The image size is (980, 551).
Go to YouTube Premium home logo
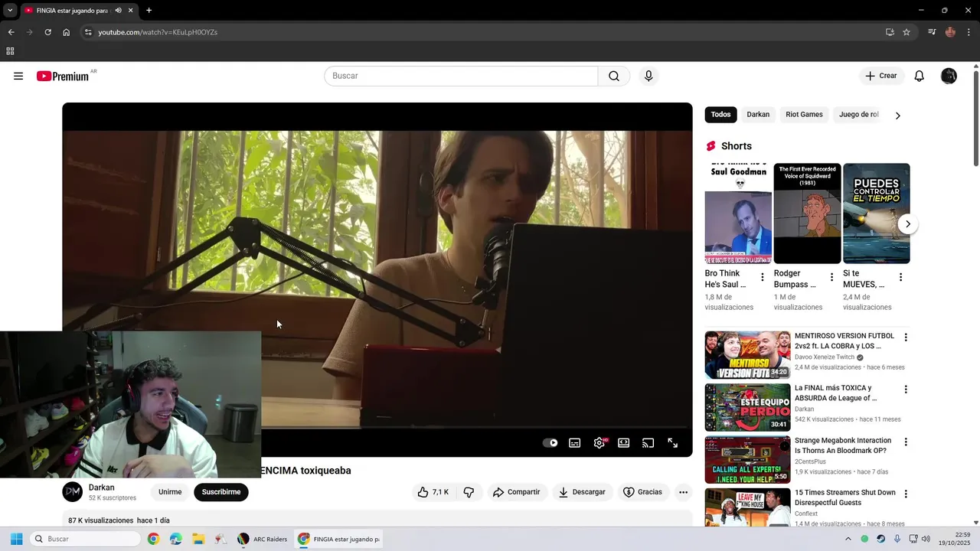(x=63, y=76)
